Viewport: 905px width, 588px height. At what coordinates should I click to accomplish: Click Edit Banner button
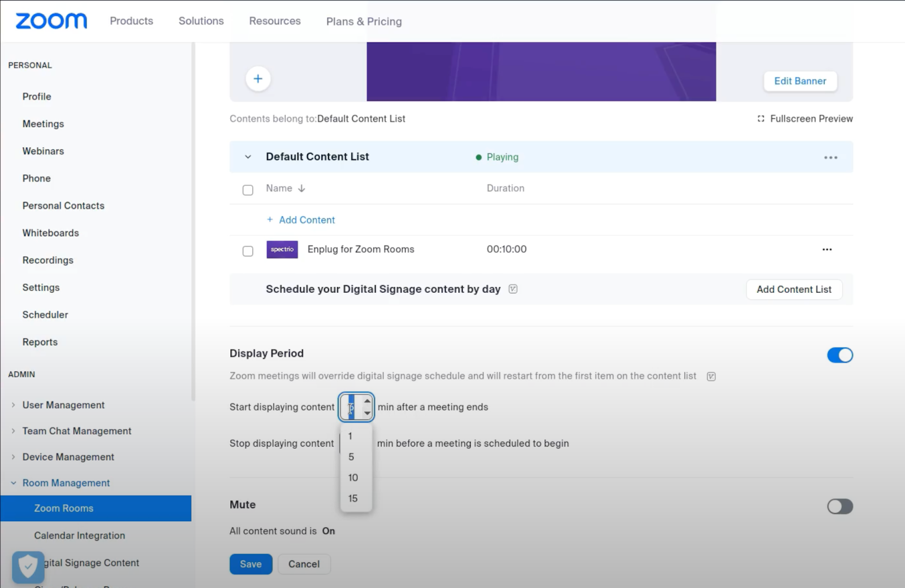pos(800,81)
